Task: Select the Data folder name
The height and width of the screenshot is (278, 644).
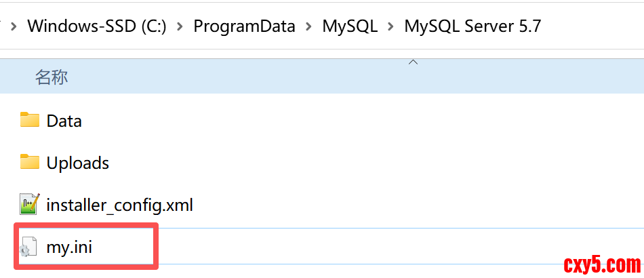Action: [x=64, y=121]
